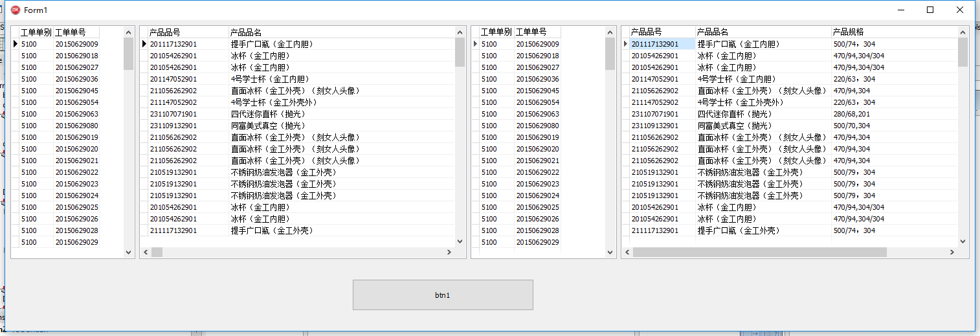Select order 20150629080 in the third grid

click(x=537, y=126)
